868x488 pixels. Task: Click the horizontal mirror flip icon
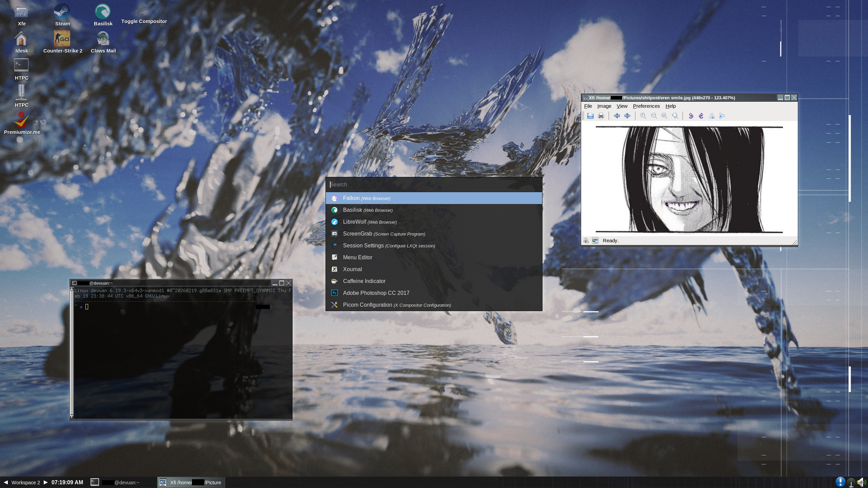[x=712, y=116]
